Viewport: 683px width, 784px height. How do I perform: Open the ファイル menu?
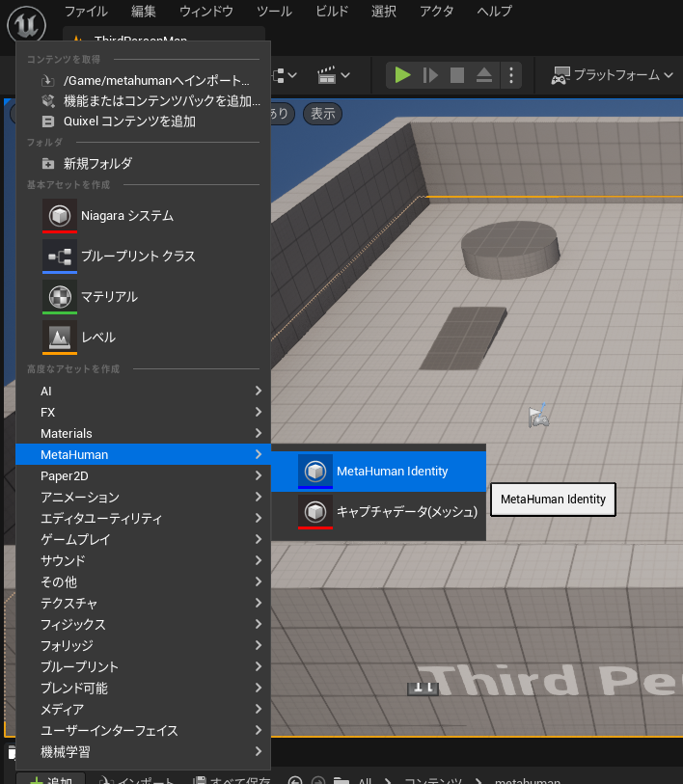(86, 11)
